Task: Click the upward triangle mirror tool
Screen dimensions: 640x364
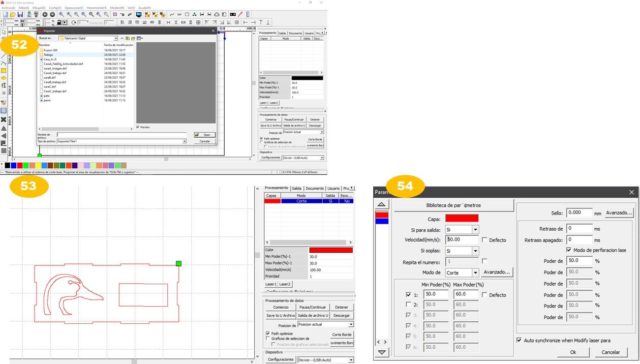Action: click(x=4, y=129)
